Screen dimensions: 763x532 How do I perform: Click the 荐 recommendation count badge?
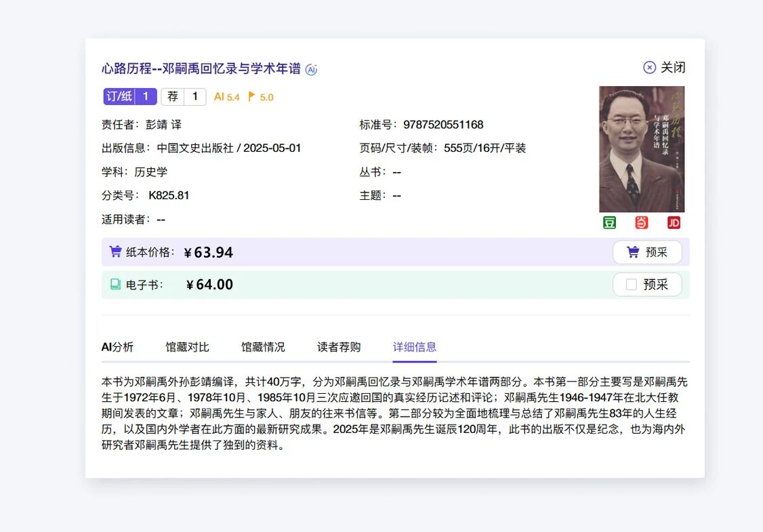(x=183, y=97)
